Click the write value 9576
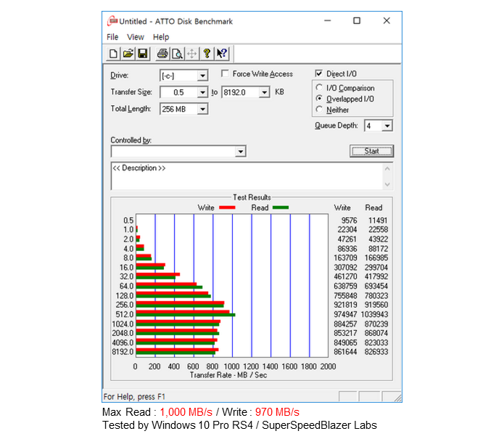 349,221
